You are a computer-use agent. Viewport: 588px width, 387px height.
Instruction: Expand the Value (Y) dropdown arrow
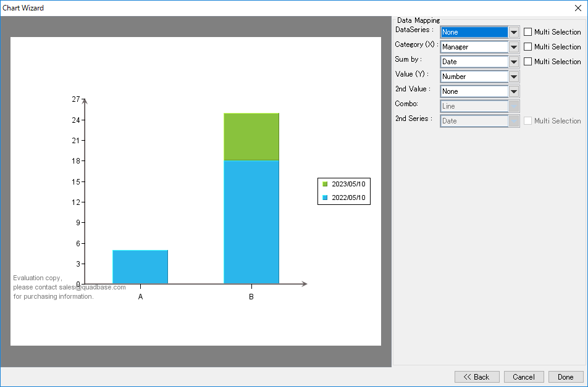[514, 77]
